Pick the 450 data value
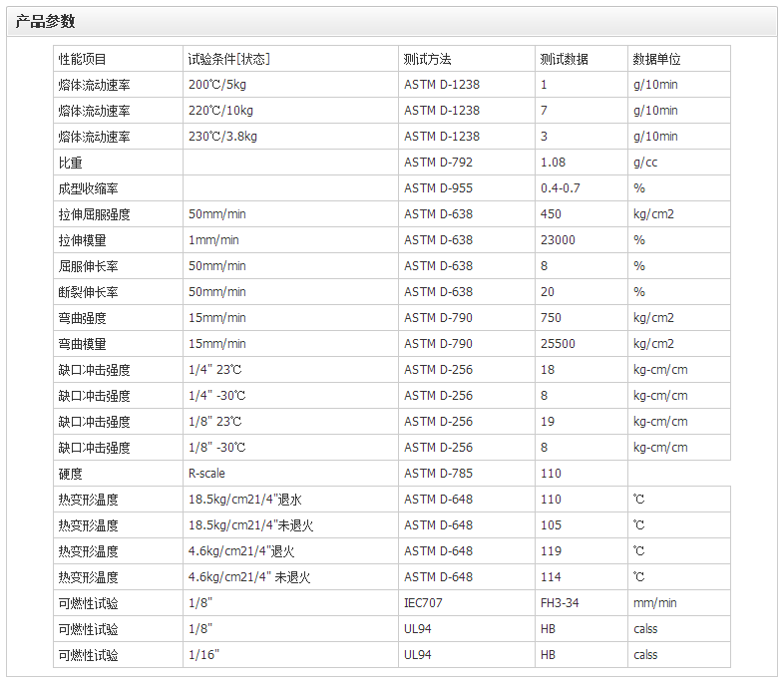This screenshot has height=681, width=784. [x=581, y=214]
